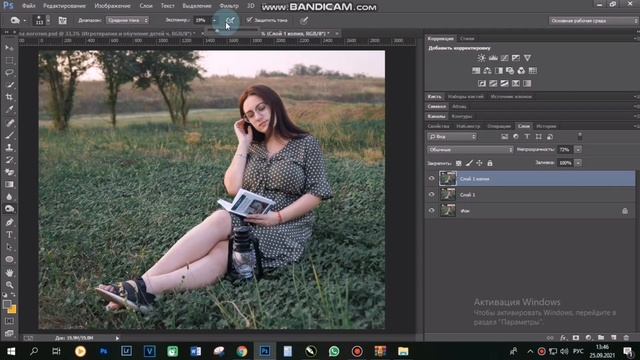Select the Dodge tool in toolbox
This screenshot has height=360, width=640.
[9, 209]
